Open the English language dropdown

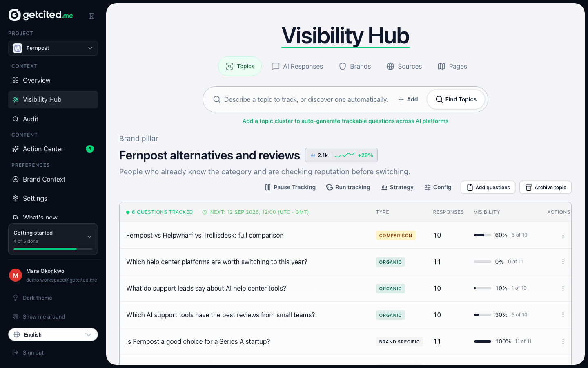click(53, 334)
